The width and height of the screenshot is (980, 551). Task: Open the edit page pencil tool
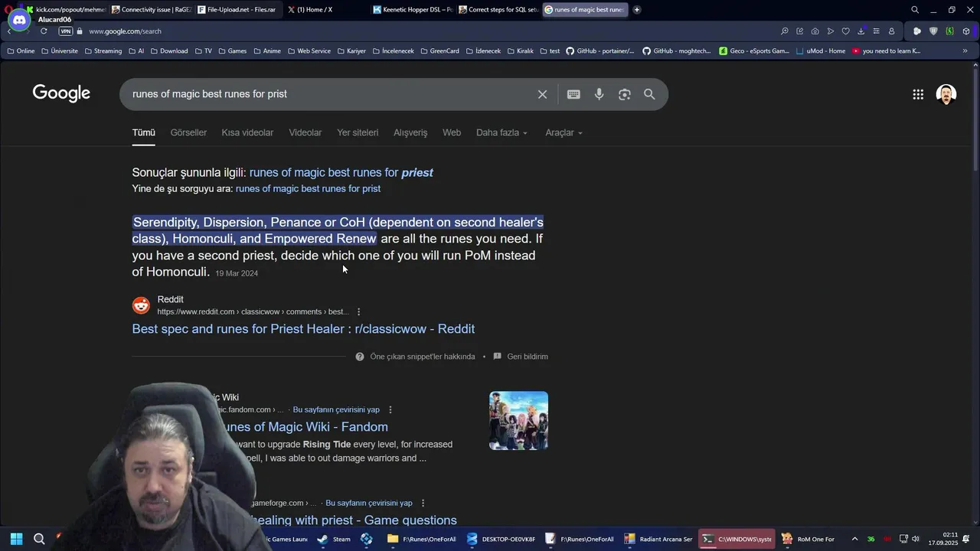(799, 31)
